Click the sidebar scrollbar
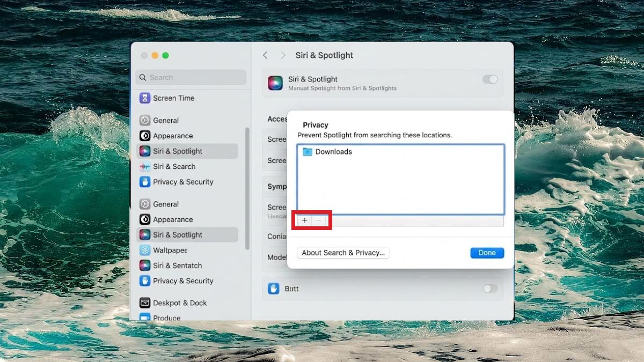Image resolution: width=644 pixels, height=362 pixels. coord(247,188)
